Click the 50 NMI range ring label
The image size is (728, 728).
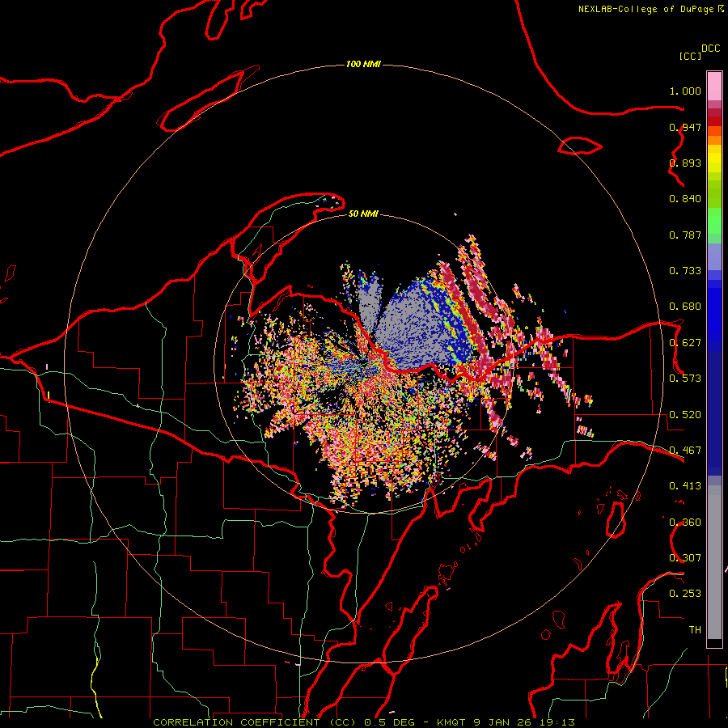click(363, 214)
